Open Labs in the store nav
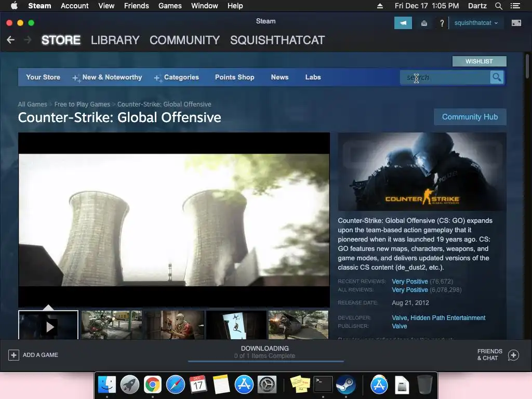The image size is (532, 399). pos(313,77)
